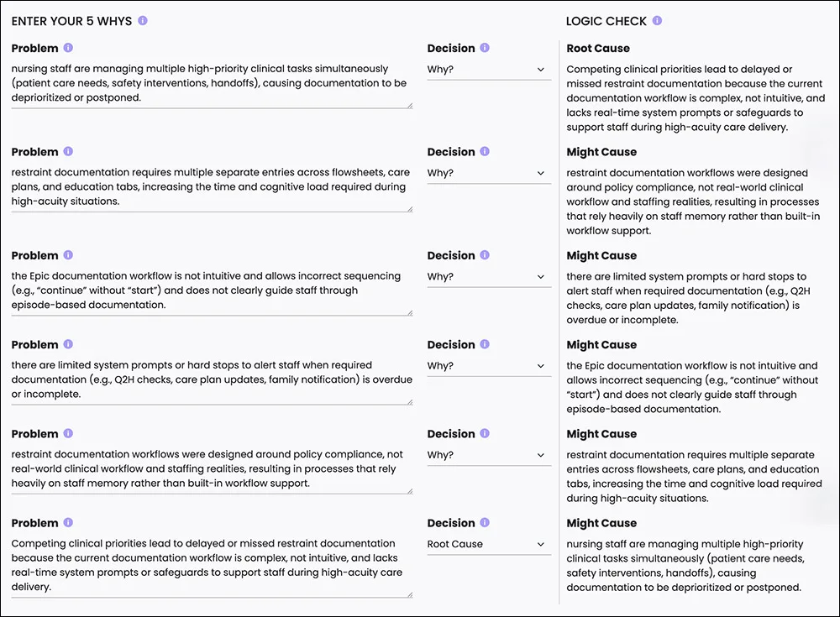
Task: Click info icon by Problem about limited prompts
Action: [x=68, y=344]
